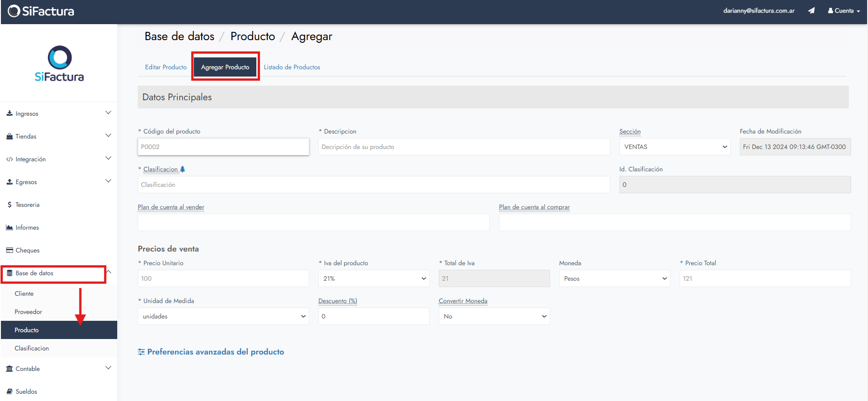Go to Cheques in sidebar
The height and width of the screenshot is (401, 868).
[27, 250]
